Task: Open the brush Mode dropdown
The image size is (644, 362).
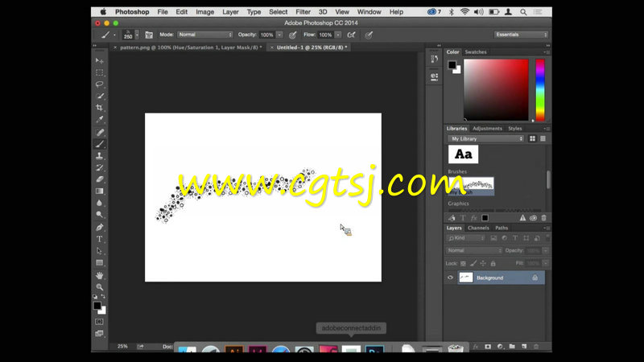Action: click(205, 35)
